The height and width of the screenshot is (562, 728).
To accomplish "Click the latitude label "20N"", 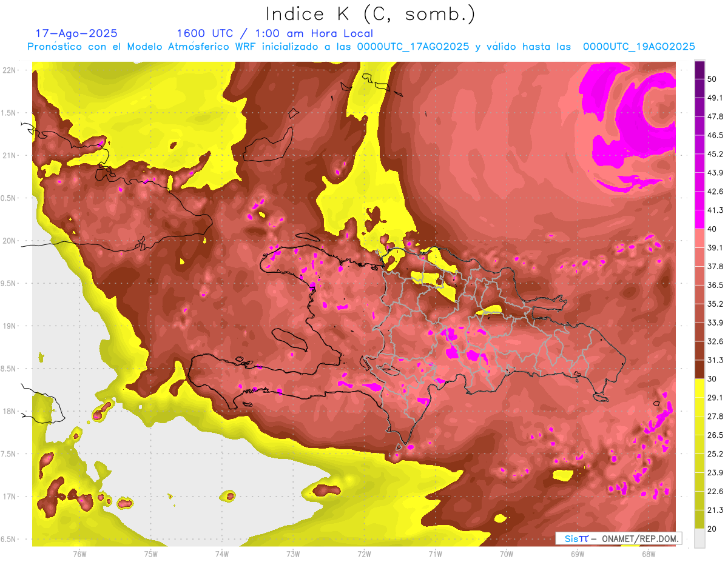I will pos(10,241).
